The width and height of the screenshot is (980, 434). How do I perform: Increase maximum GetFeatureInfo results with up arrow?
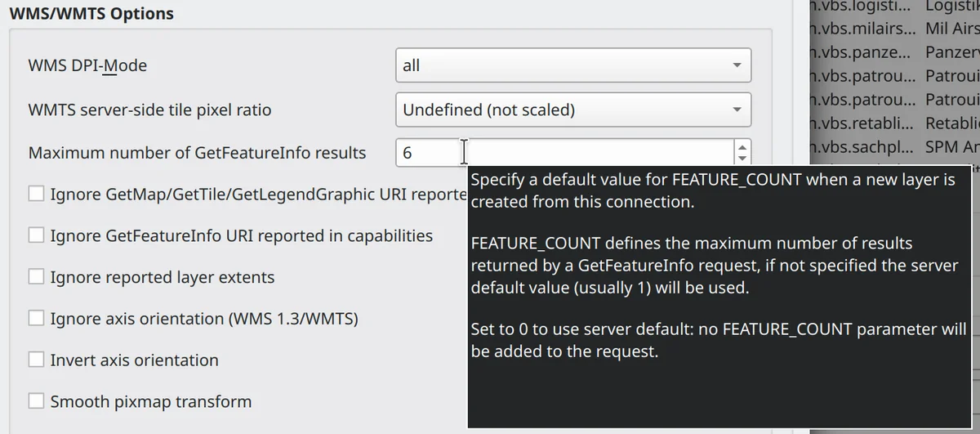click(742, 147)
